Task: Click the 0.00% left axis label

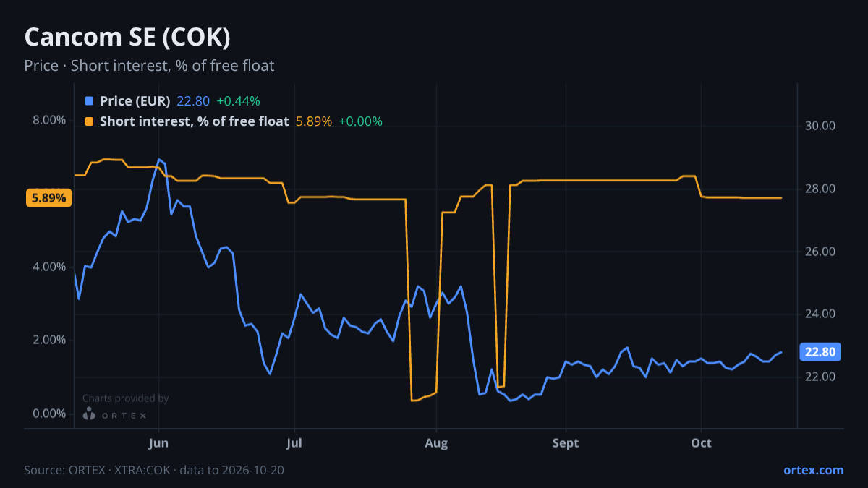Action: click(49, 414)
